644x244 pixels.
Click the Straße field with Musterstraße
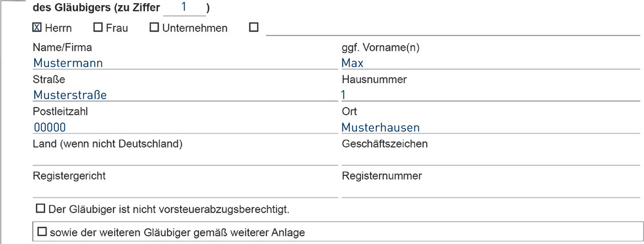click(184, 95)
